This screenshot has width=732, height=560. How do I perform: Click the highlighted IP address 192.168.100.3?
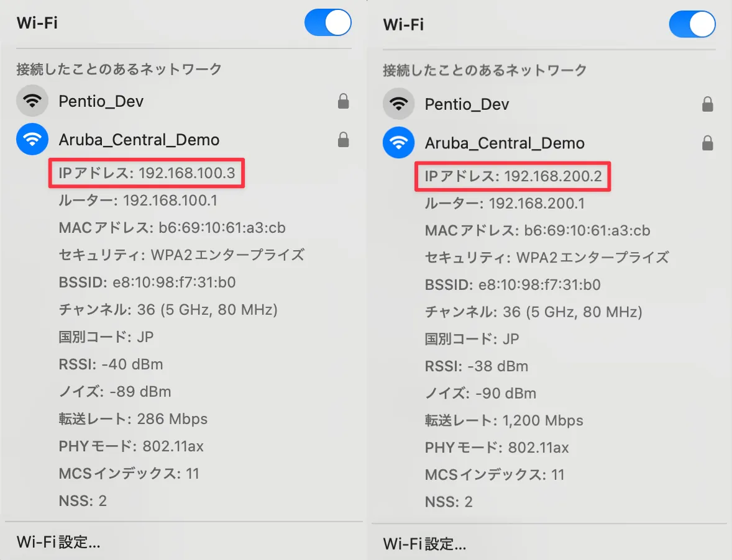146,173
